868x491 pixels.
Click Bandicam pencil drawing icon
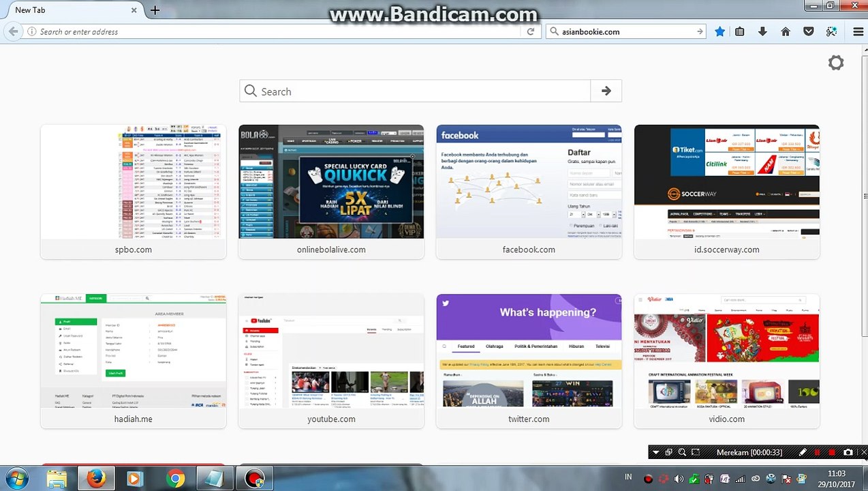[x=803, y=452]
